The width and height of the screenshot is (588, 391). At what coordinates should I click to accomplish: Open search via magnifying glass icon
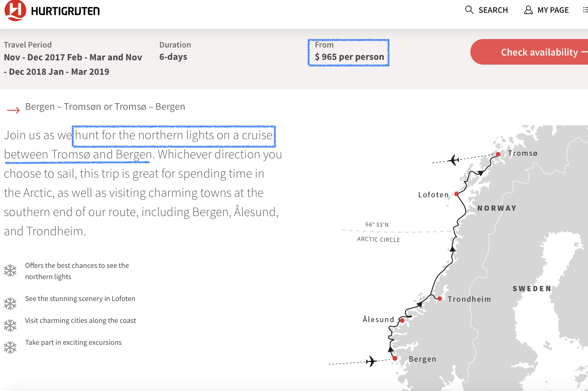pos(469,10)
